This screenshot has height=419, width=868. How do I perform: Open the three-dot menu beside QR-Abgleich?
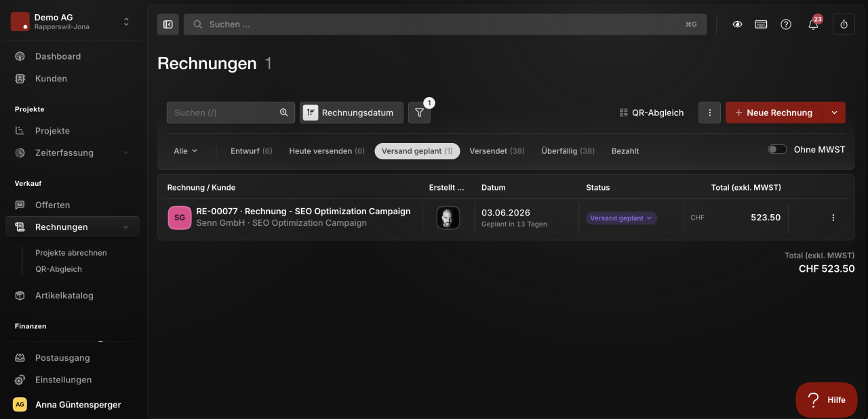(x=709, y=113)
